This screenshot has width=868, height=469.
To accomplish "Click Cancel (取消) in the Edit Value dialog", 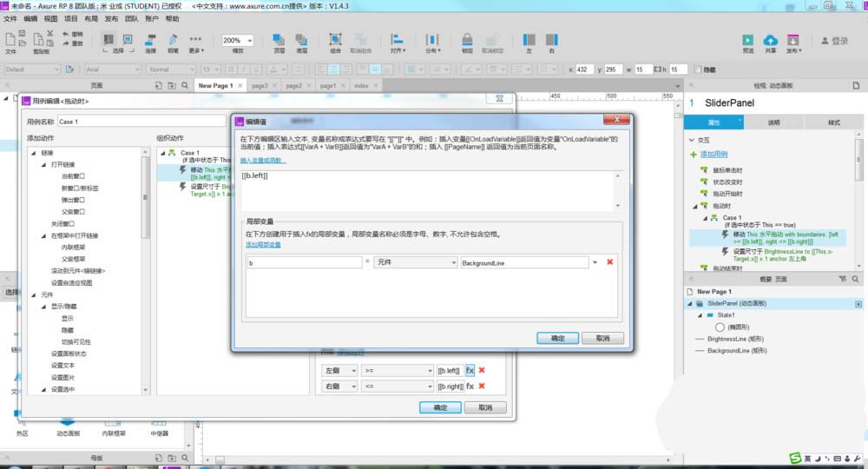I will coord(603,338).
